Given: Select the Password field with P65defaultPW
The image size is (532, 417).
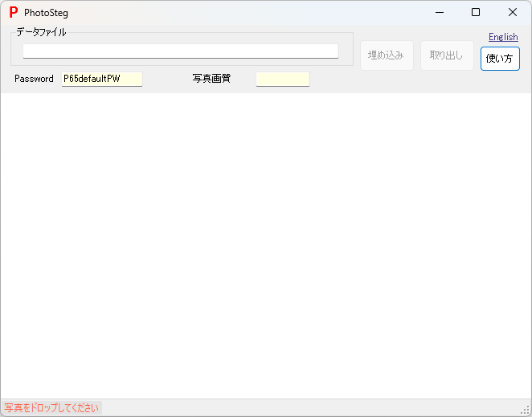Looking at the screenshot, I should pyautogui.click(x=102, y=79).
